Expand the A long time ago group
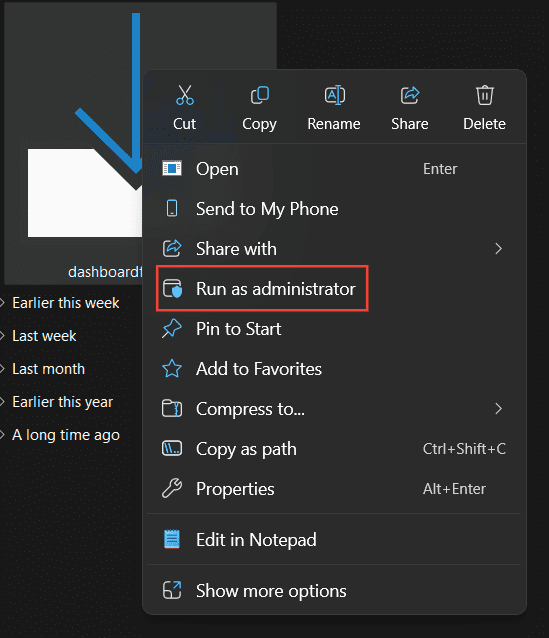 (2, 435)
